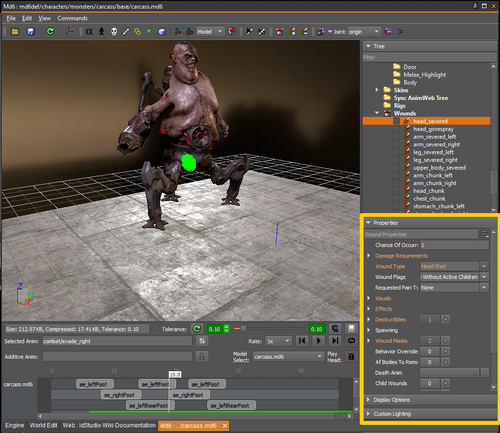Add a Destructibles entry with plus button

click(x=445, y=319)
